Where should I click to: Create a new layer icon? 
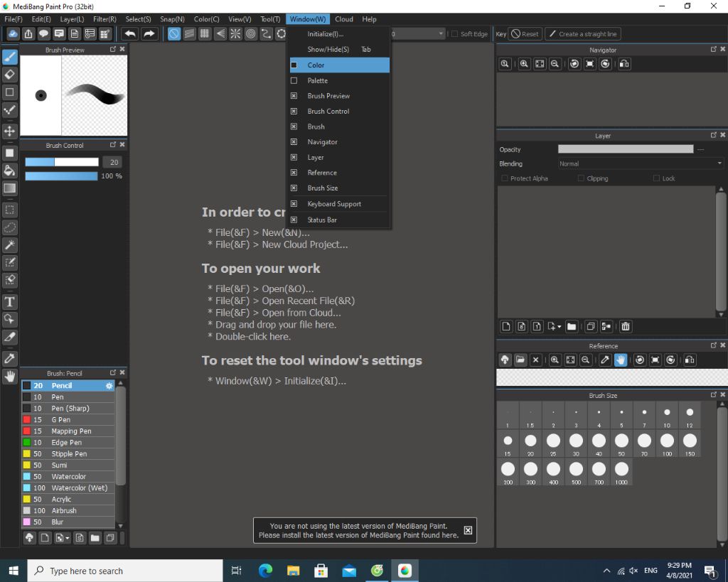tap(506, 327)
